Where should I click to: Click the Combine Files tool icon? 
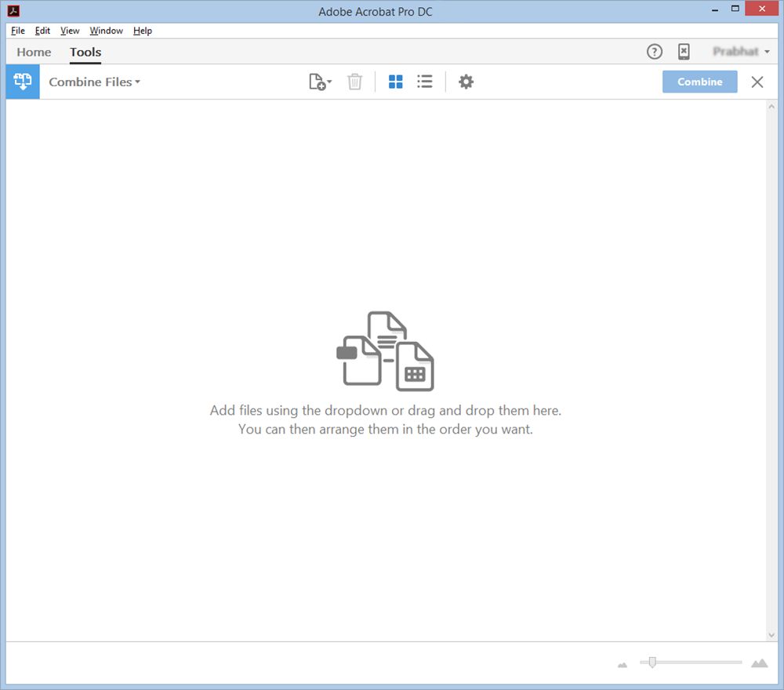[x=23, y=82]
